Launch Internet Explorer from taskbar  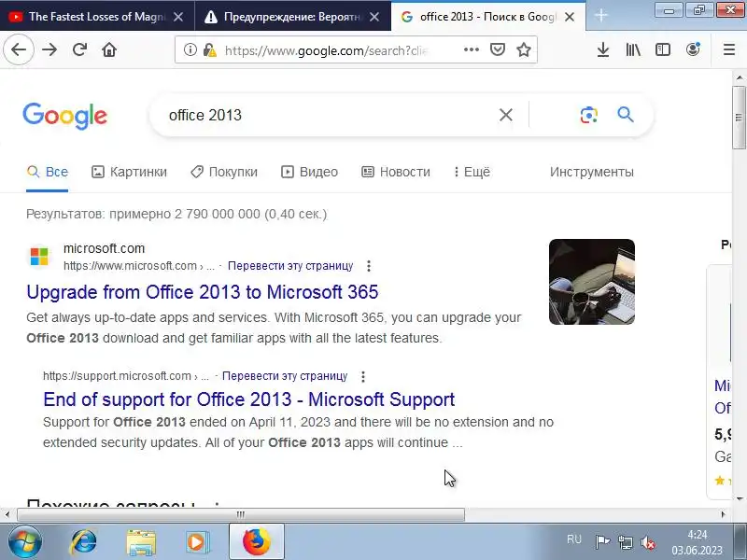[x=84, y=541]
